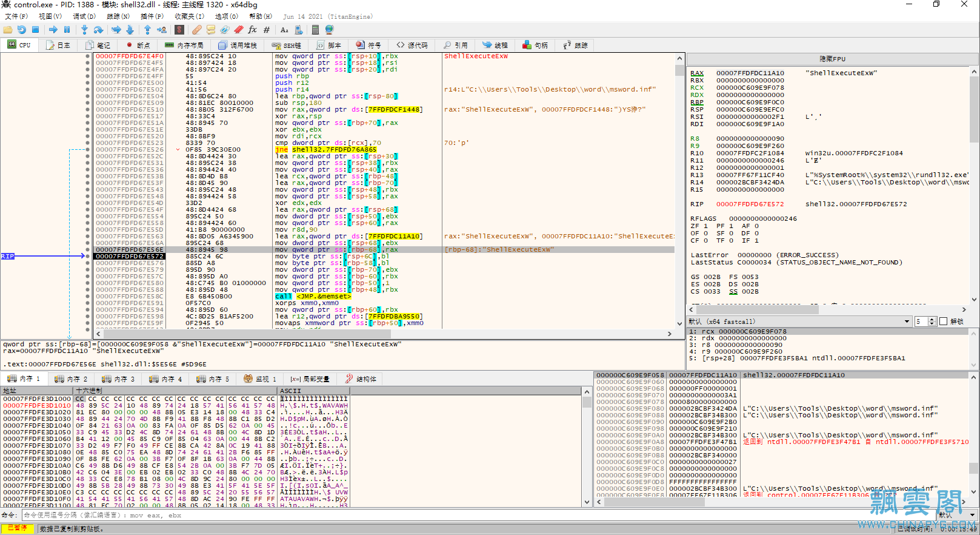Open the 文件(F) menu
980x535 pixels.
click(16, 16)
